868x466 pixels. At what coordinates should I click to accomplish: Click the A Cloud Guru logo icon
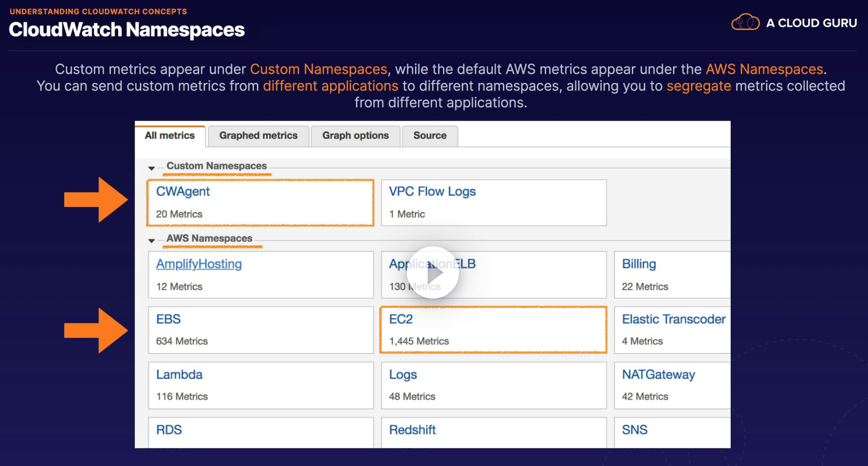click(x=745, y=23)
